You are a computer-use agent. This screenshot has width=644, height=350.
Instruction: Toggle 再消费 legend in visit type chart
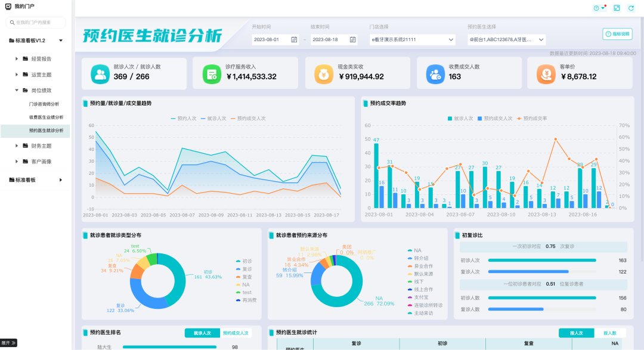tap(246, 301)
